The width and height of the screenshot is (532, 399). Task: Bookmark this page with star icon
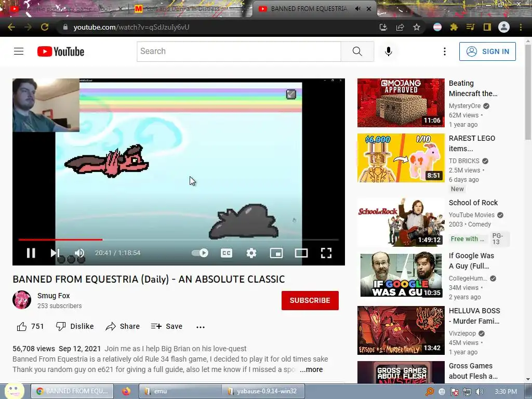[417, 27]
